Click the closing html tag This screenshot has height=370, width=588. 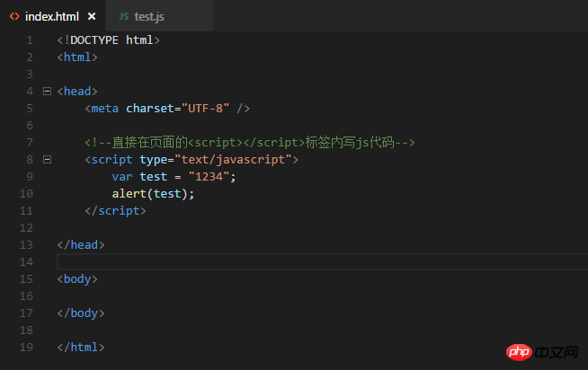(x=81, y=348)
